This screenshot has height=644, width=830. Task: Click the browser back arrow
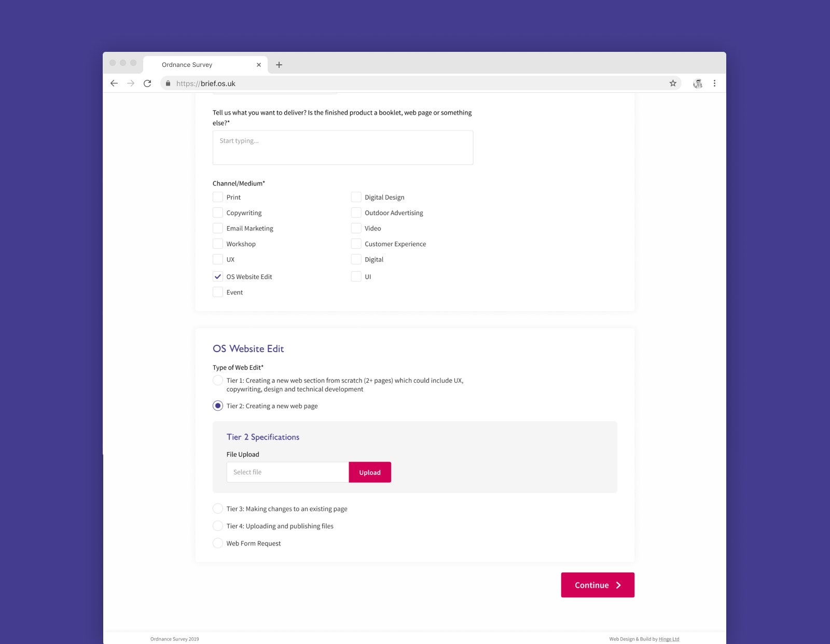[x=114, y=83]
